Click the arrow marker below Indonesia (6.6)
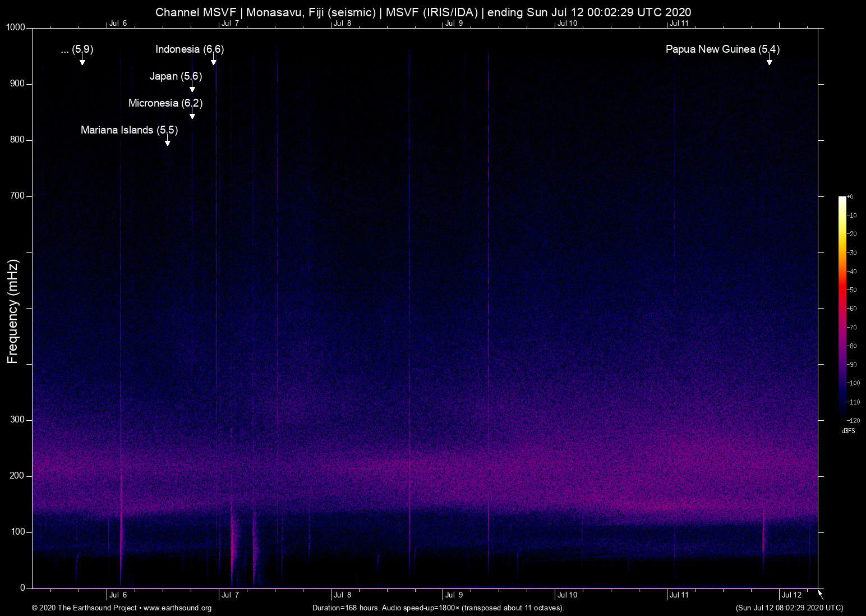This screenshot has width=866, height=616. click(x=214, y=59)
